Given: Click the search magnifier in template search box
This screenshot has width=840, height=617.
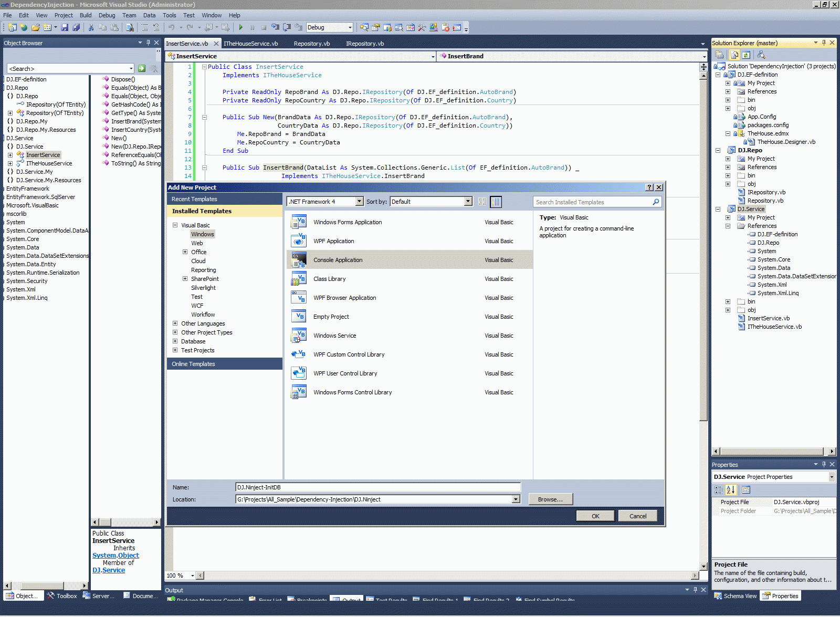Looking at the screenshot, I should [656, 202].
